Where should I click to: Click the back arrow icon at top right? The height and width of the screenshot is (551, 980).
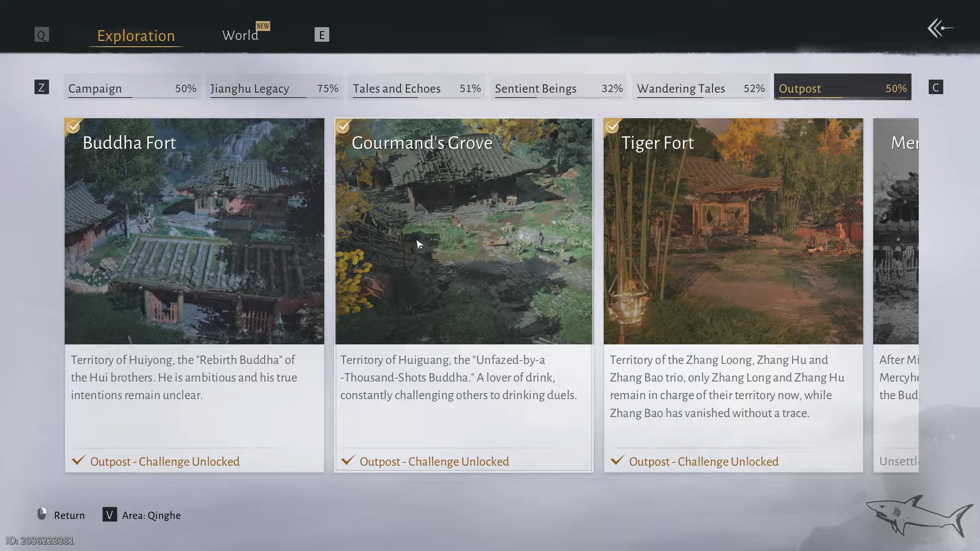pyautogui.click(x=940, y=29)
